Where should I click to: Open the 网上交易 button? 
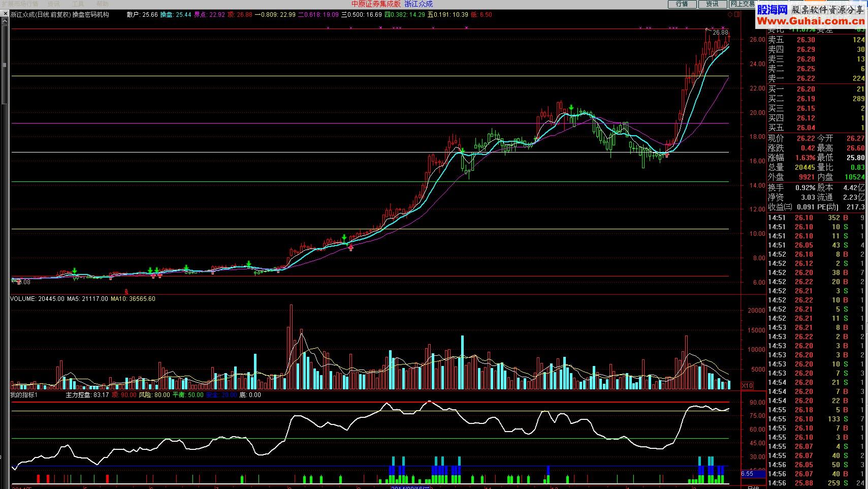click(x=742, y=4)
